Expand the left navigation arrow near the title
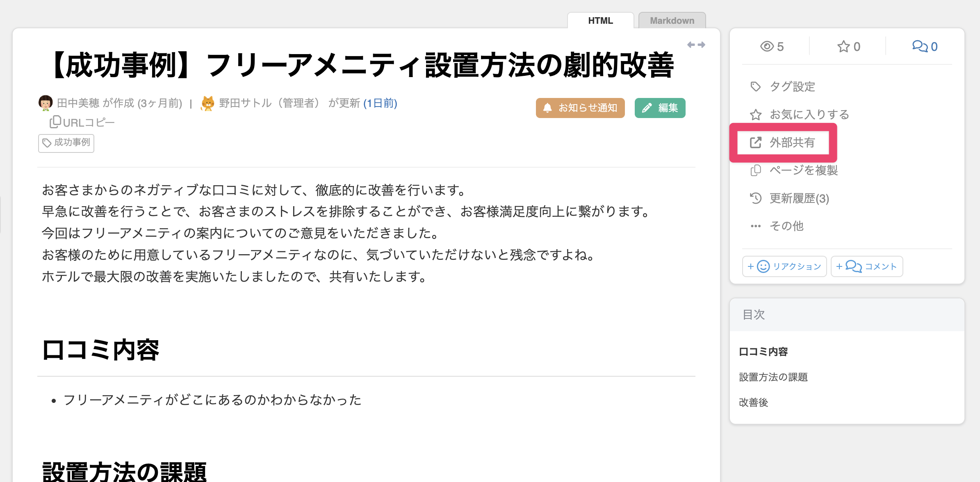Image resolution: width=980 pixels, height=482 pixels. (691, 44)
